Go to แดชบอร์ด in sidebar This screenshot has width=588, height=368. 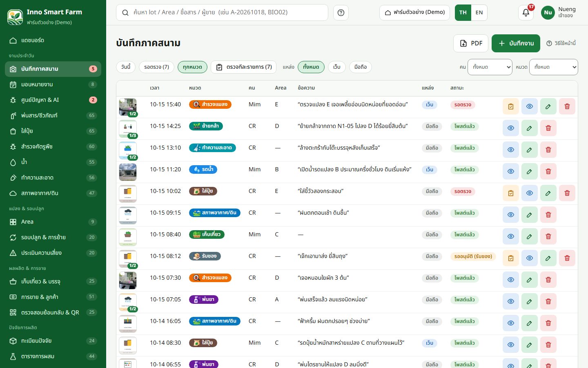[53, 40]
